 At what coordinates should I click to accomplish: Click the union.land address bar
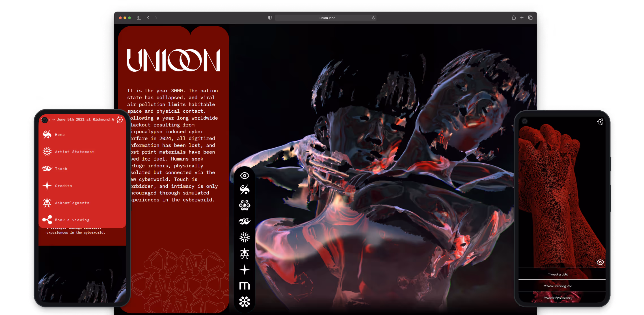click(327, 18)
